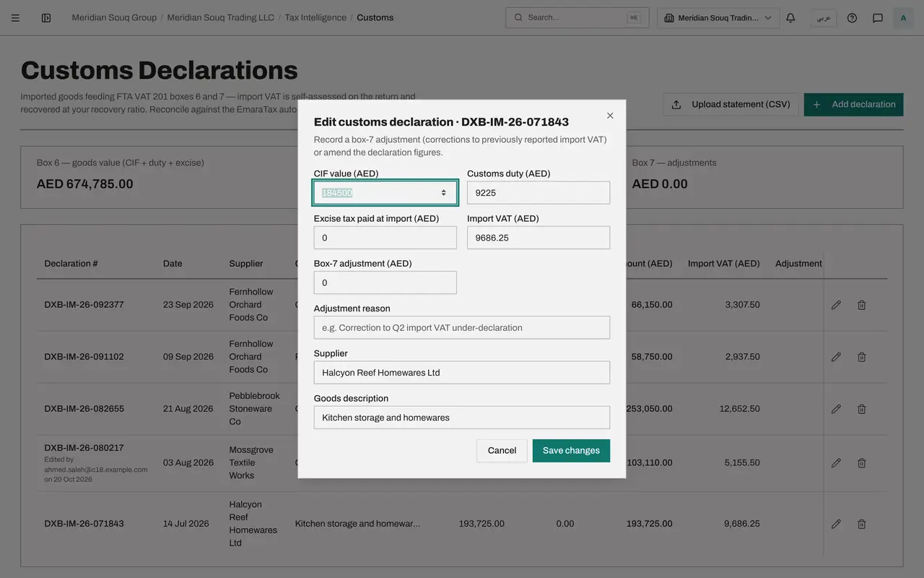Toggle the sidebar panel icon
The image size is (924, 578).
click(46, 18)
